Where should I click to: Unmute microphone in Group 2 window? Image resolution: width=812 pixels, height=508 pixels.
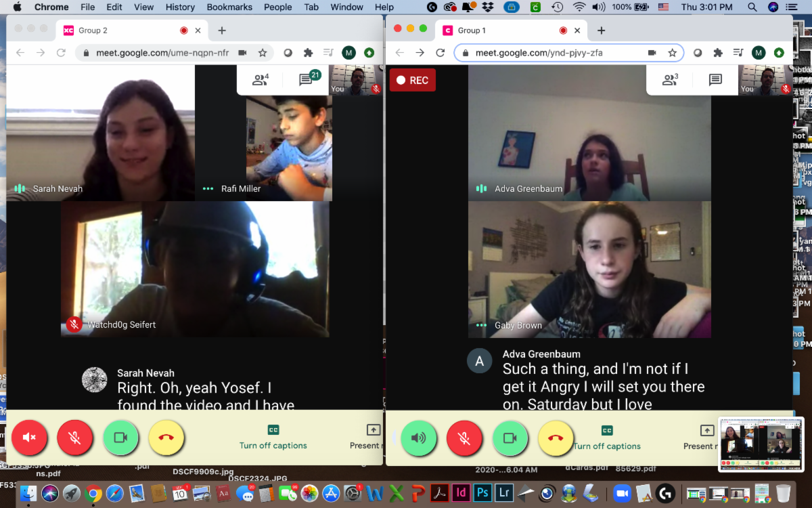pyautogui.click(x=74, y=438)
